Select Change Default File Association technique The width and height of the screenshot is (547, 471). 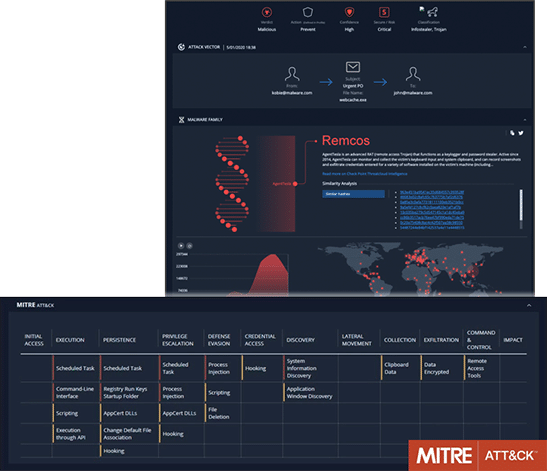(x=127, y=434)
